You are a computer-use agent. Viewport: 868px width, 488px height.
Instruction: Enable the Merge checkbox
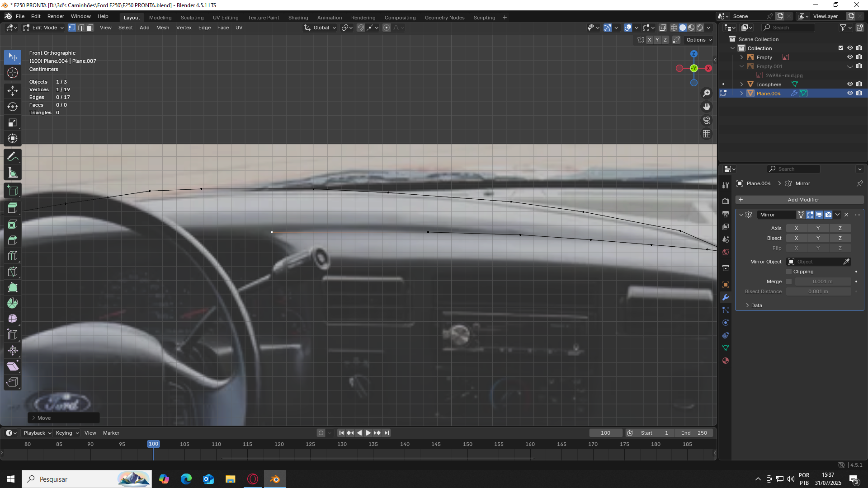point(789,282)
